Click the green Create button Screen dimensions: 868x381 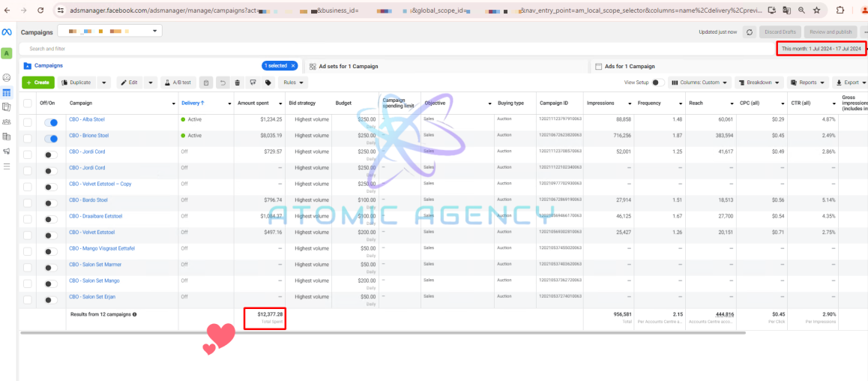(x=38, y=82)
